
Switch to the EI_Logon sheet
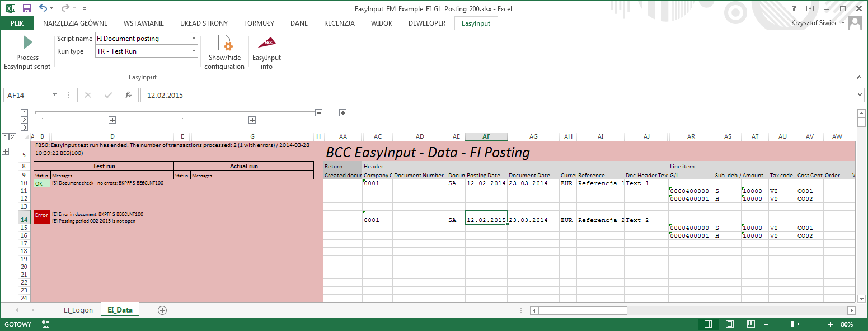point(78,310)
